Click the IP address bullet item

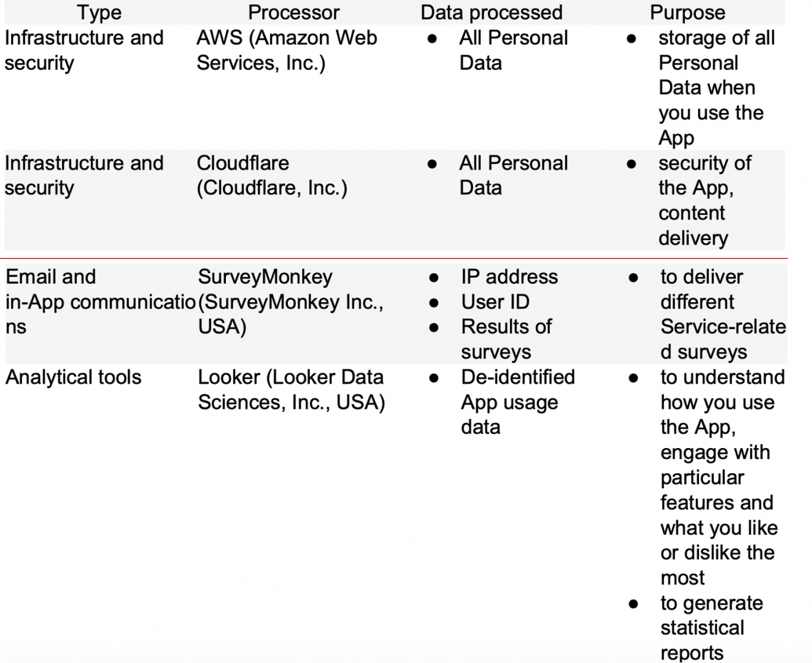tap(509, 277)
